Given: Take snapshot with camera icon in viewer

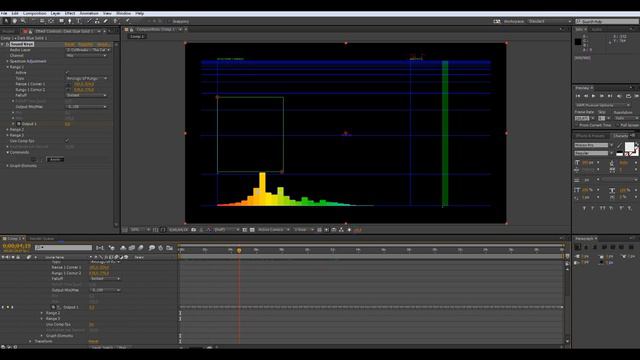Looking at the screenshot, I should click(x=193, y=230).
